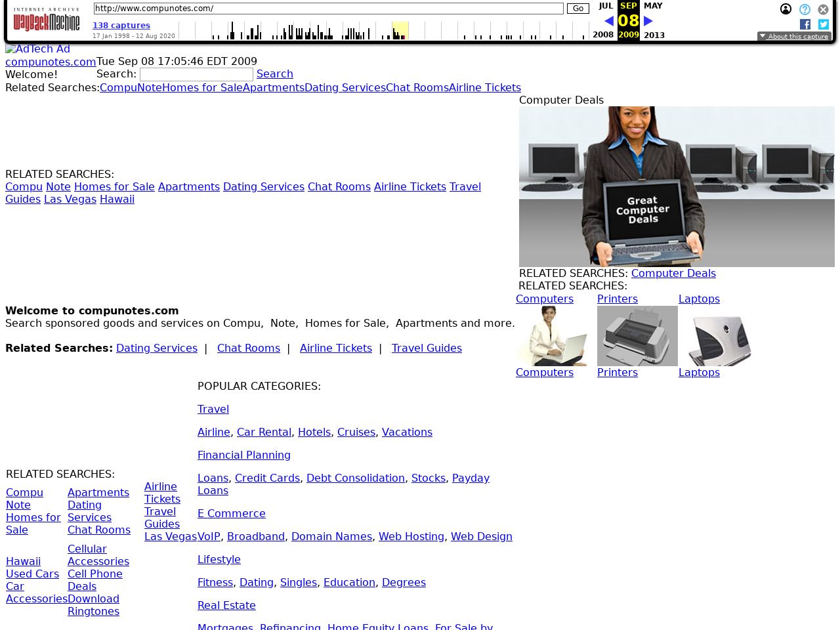Open the Cruises link
Screen dimensions: 840x630
(356, 432)
